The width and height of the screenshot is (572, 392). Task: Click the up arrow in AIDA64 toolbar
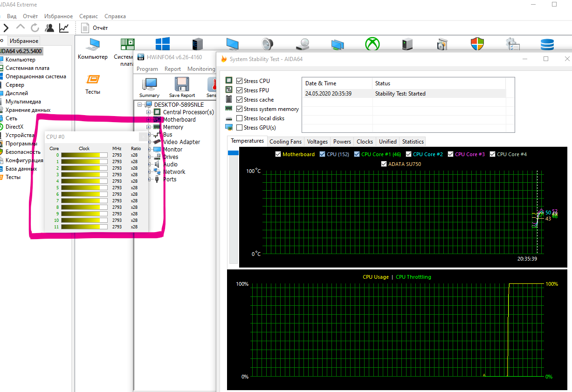[21, 28]
